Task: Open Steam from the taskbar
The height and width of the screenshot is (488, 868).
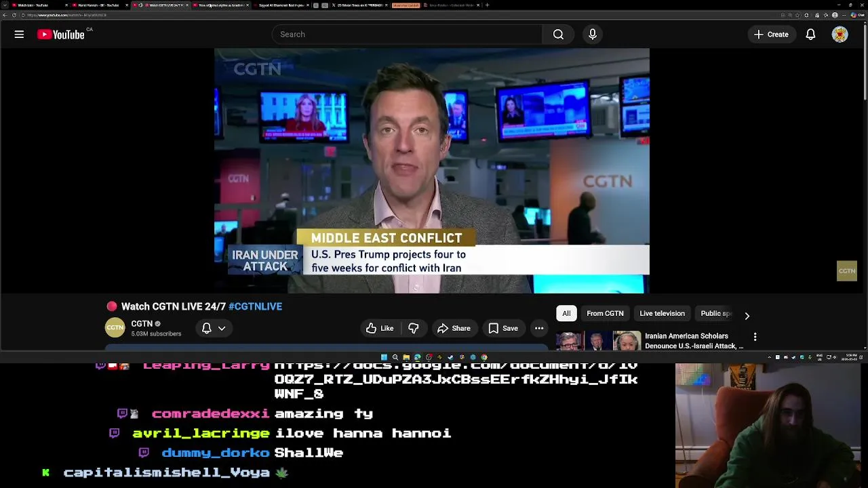Action: click(x=450, y=357)
